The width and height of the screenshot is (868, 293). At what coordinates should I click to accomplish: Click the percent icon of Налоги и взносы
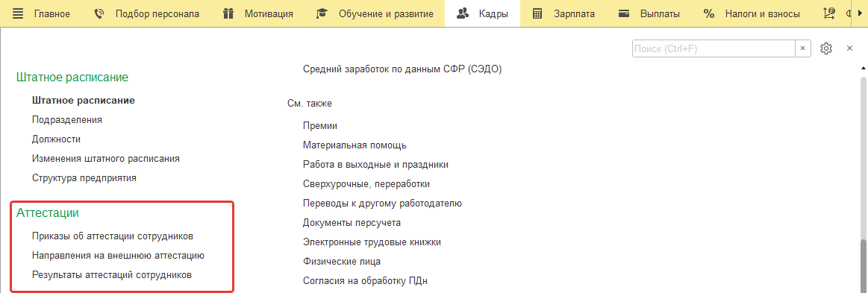pos(708,14)
